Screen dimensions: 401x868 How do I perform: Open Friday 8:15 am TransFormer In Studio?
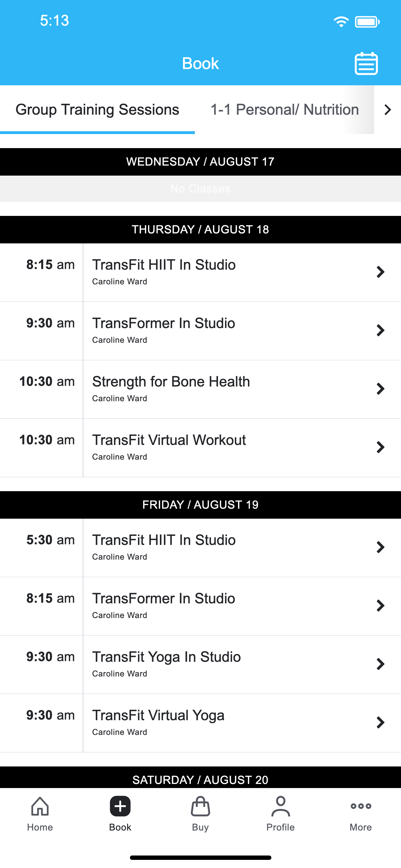200,606
